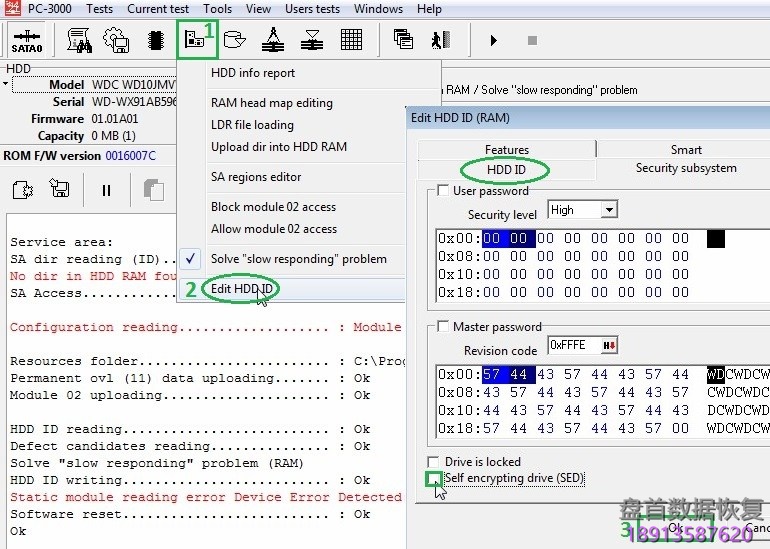Expand the HDD model dropdown arrow

5,85
